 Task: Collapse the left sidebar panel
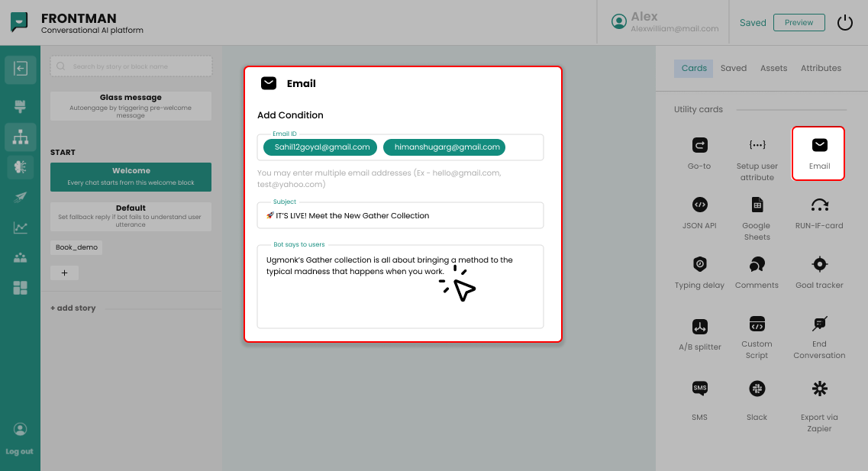click(21, 69)
